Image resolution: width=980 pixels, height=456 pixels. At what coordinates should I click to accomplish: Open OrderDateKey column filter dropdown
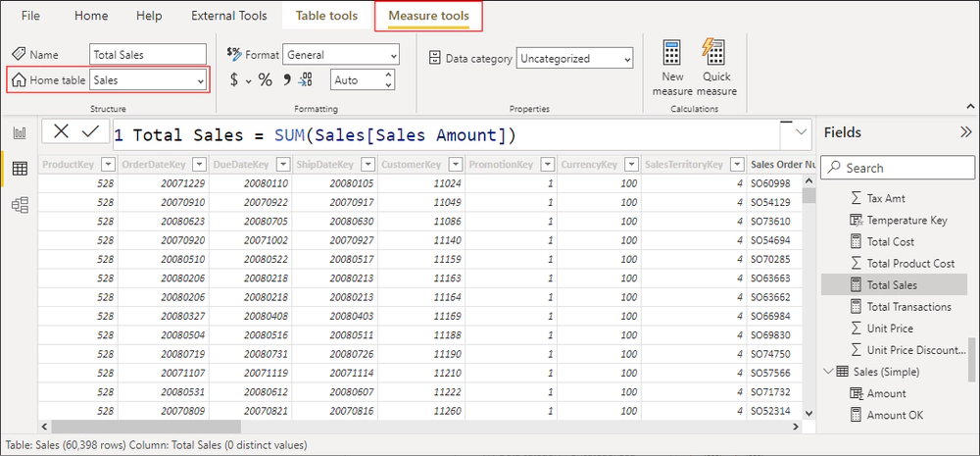click(199, 165)
